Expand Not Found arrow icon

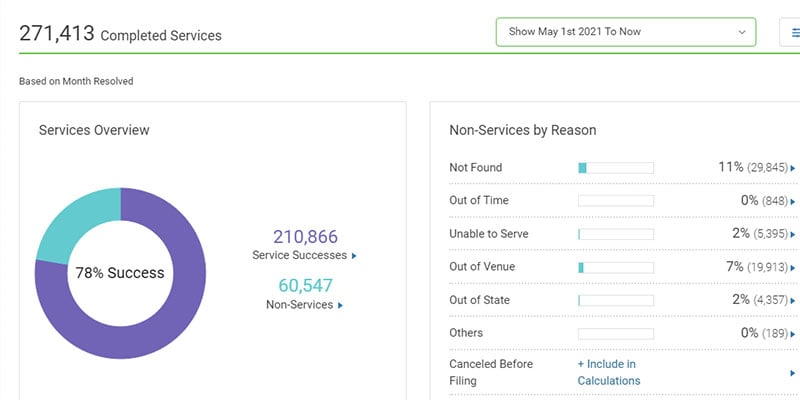(x=793, y=169)
